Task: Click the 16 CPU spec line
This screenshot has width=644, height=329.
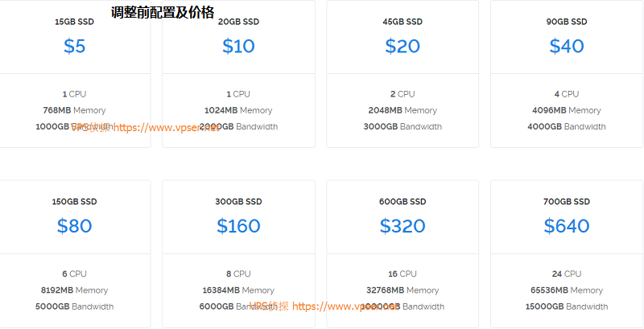Action: point(402,273)
